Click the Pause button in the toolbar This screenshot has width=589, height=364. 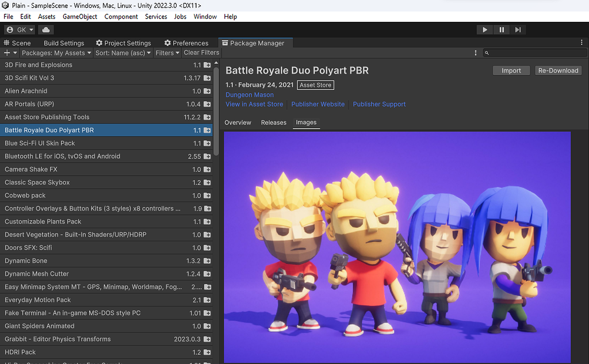[502, 29]
